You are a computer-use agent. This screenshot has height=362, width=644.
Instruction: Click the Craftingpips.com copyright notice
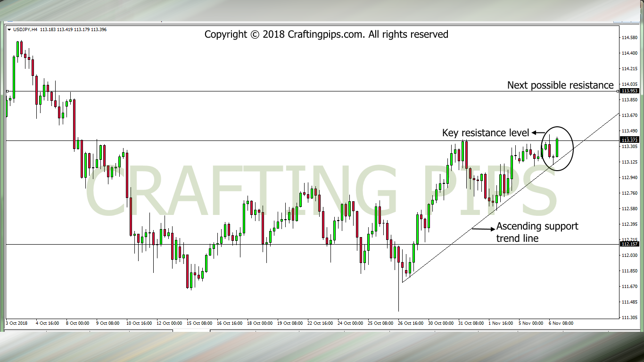pyautogui.click(x=326, y=34)
